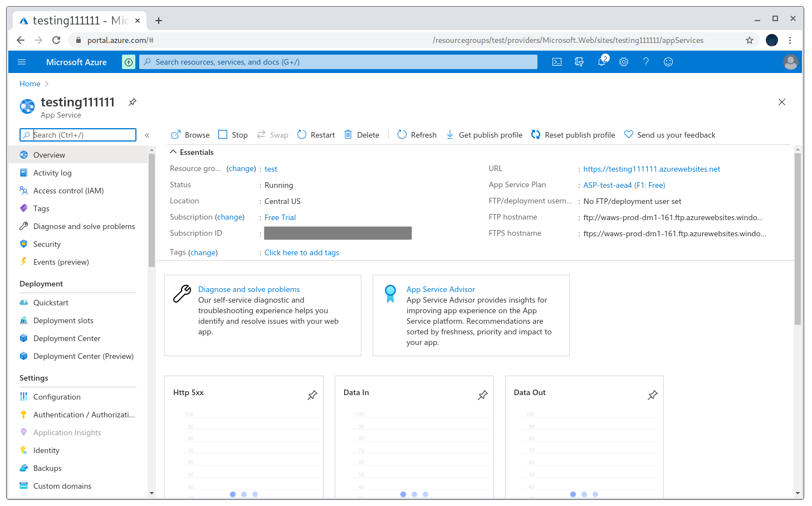The height and width of the screenshot is (506, 812).
Task: Select Overview in the resource menu
Action: pyautogui.click(x=78, y=155)
